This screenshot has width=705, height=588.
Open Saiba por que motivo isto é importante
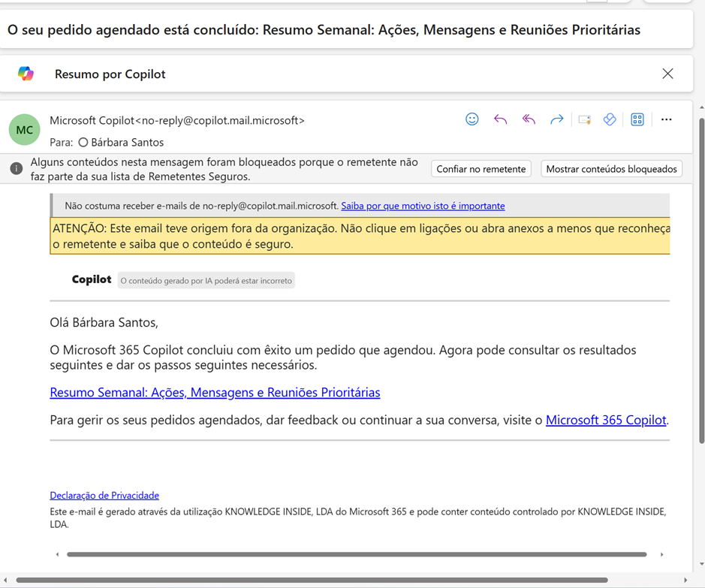[x=423, y=206]
